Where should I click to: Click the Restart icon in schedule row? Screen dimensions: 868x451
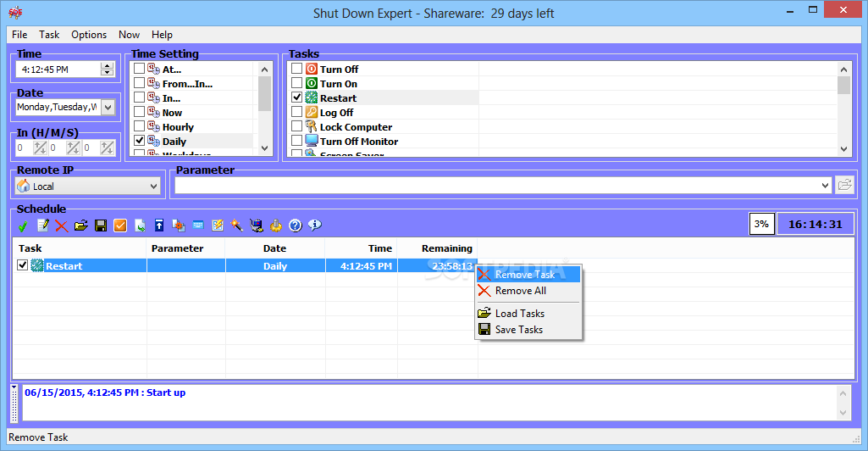coord(37,265)
